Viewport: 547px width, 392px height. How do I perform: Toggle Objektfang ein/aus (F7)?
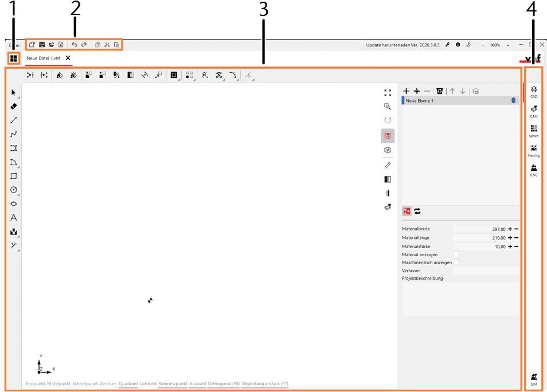pyautogui.click(x=265, y=383)
